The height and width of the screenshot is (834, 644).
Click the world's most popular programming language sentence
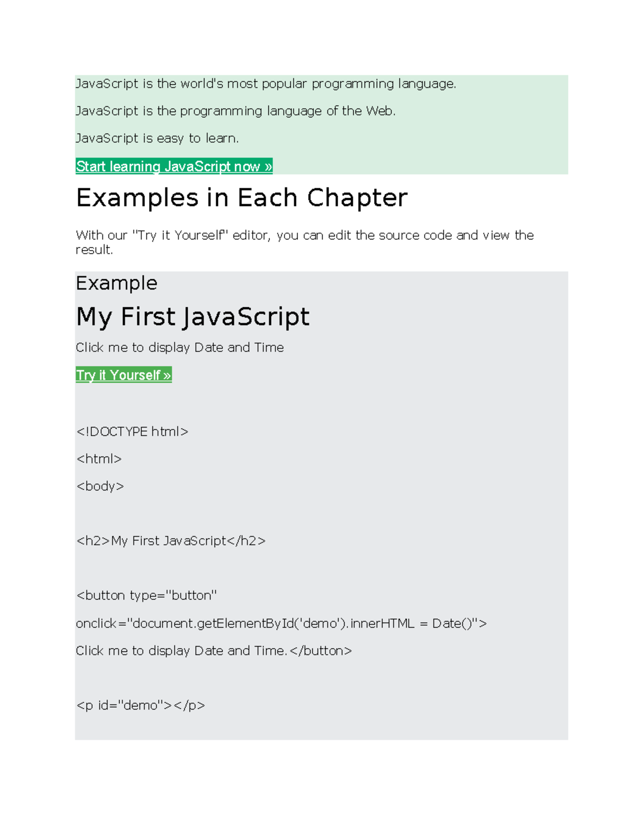coord(266,84)
